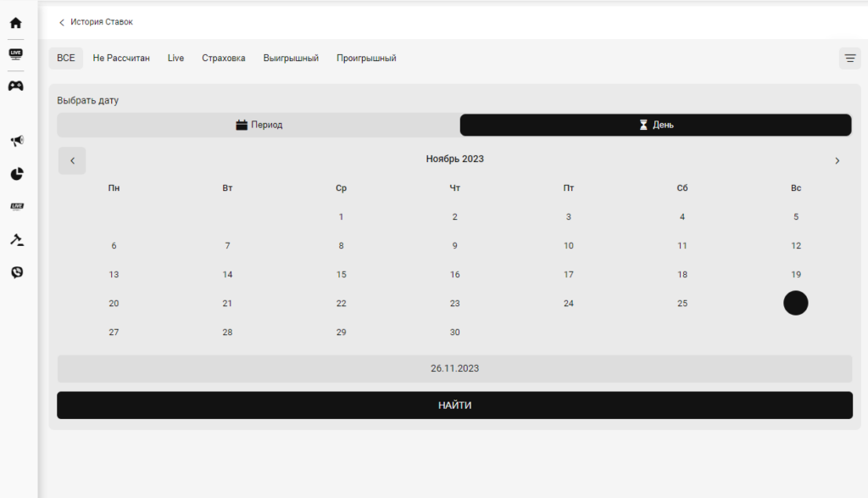The image size is (868, 498).
Task: Pick November 29 in calendar
Action: pos(341,332)
